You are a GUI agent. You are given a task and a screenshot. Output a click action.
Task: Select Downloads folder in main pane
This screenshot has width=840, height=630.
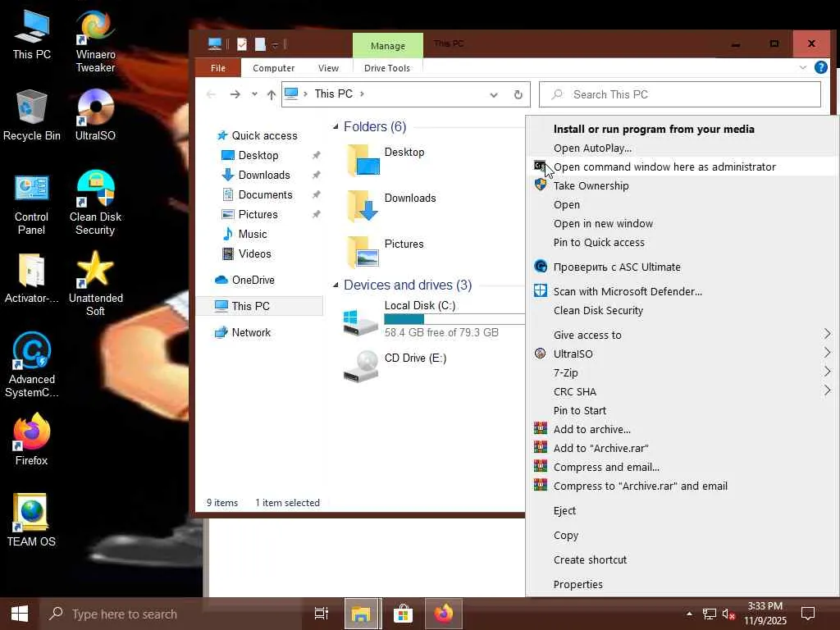[392, 204]
